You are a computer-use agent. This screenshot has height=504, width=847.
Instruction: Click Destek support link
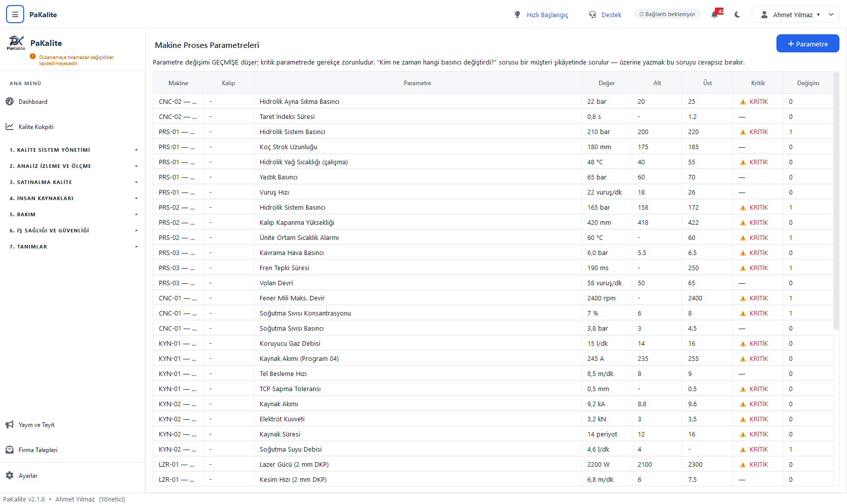(x=611, y=15)
